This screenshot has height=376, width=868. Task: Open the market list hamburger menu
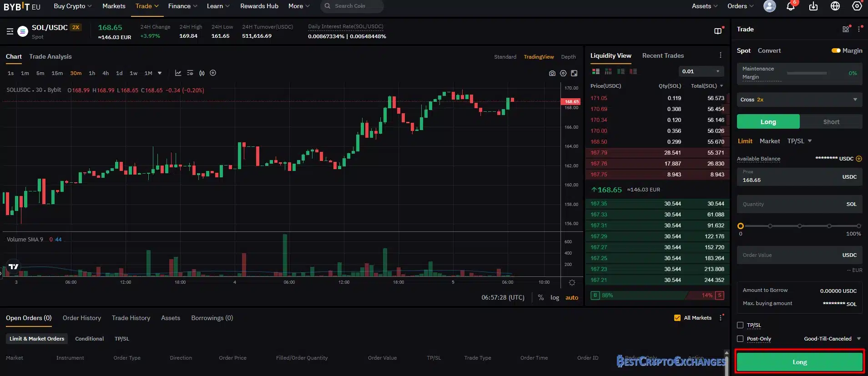pos(10,31)
